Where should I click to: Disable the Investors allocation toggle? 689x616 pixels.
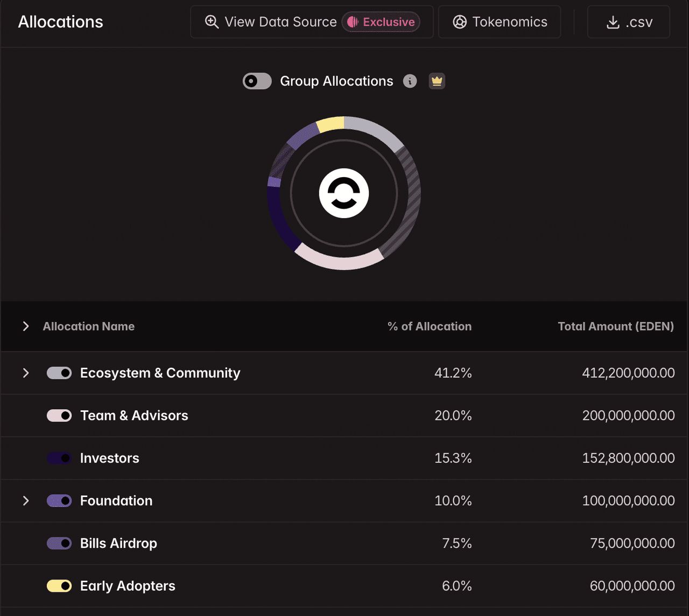tap(59, 458)
